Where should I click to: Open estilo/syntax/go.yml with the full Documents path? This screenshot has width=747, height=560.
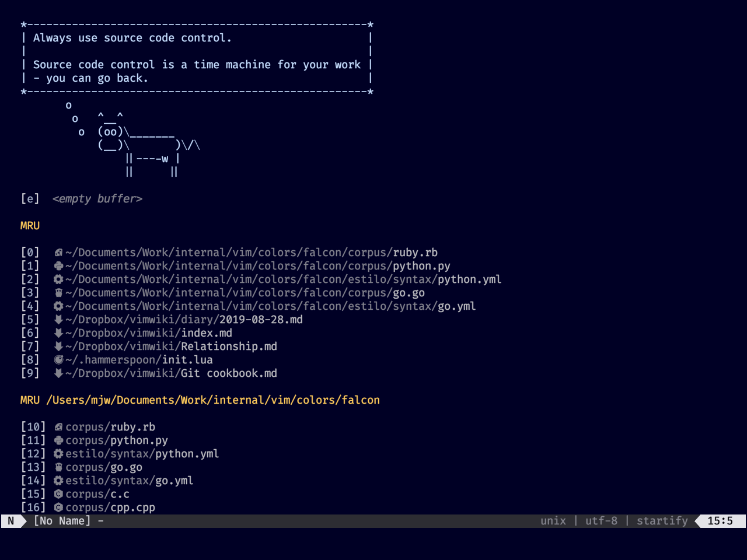click(271, 306)
